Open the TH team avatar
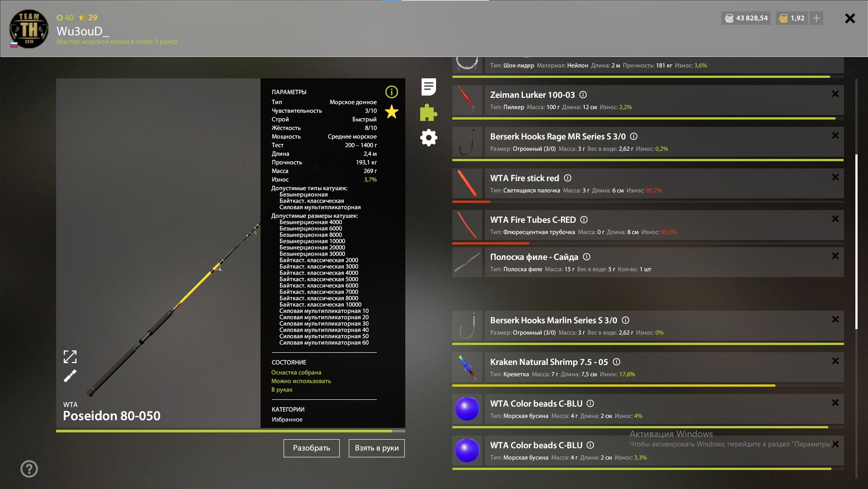The width and height of the screenshot is (868, 489). [x=29, y=29]
